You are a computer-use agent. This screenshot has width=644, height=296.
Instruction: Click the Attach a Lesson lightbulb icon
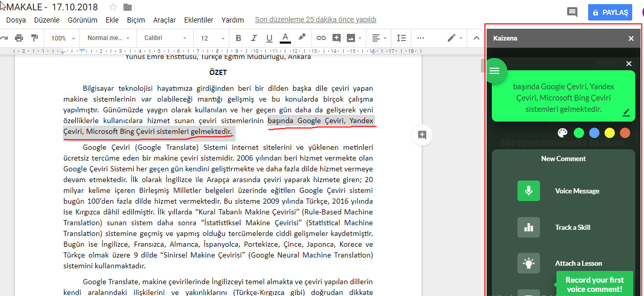click(x=529, y=263)
